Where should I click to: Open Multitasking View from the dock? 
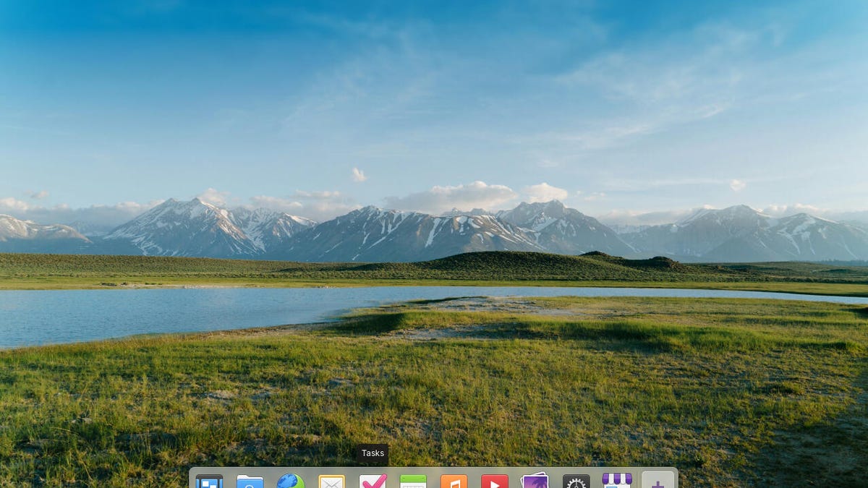(x=209, y=479)
